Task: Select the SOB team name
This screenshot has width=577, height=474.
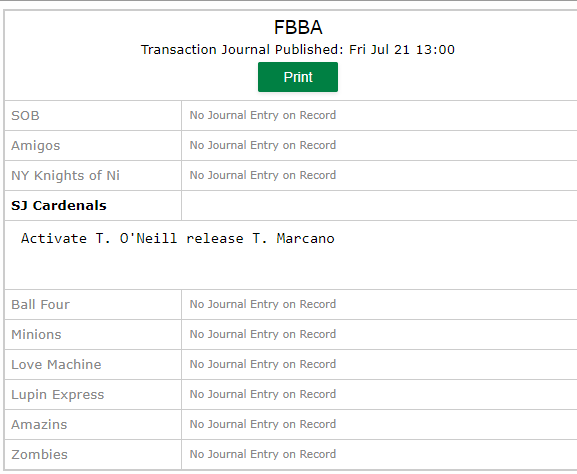Action: click(x=25, y=116)
